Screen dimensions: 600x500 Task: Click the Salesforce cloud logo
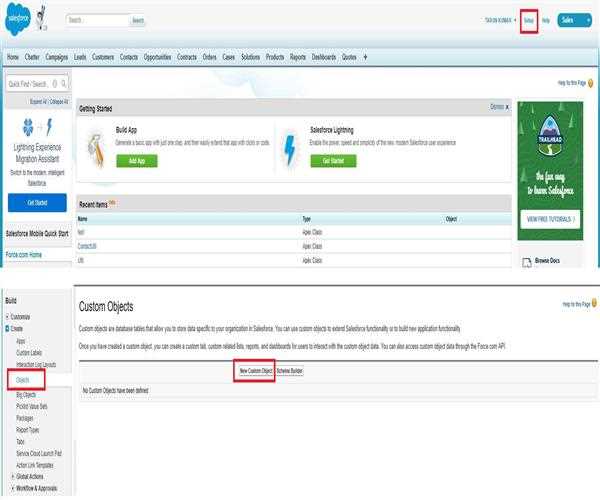[x=18, y=18]
